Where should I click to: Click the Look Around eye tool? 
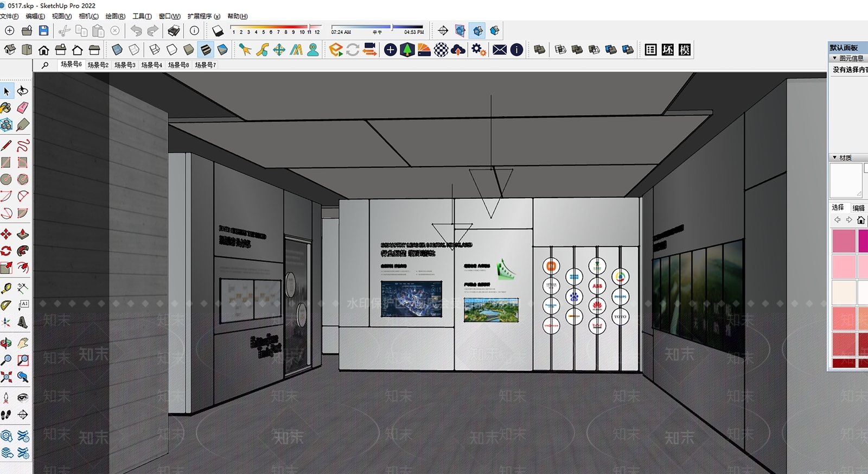[x=23, y=397]
